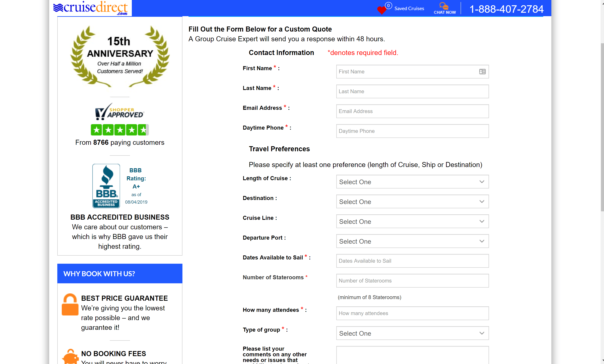The width and height of the screenshot is (604, 364).
Task: Click the browser vertical scrollbar thumb
Action: (x=602, y=127)
